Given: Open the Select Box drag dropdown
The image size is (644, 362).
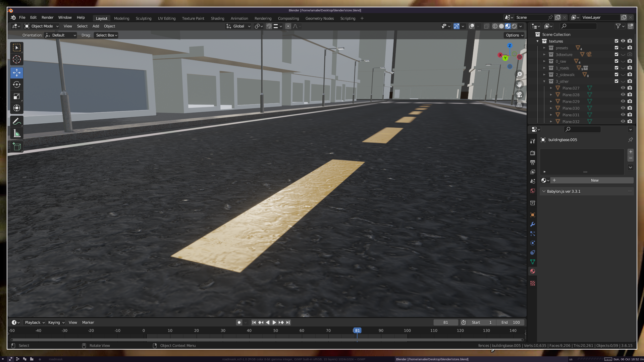Looking at the screenshot, I should pyautogui.click(x=106, y=35).
